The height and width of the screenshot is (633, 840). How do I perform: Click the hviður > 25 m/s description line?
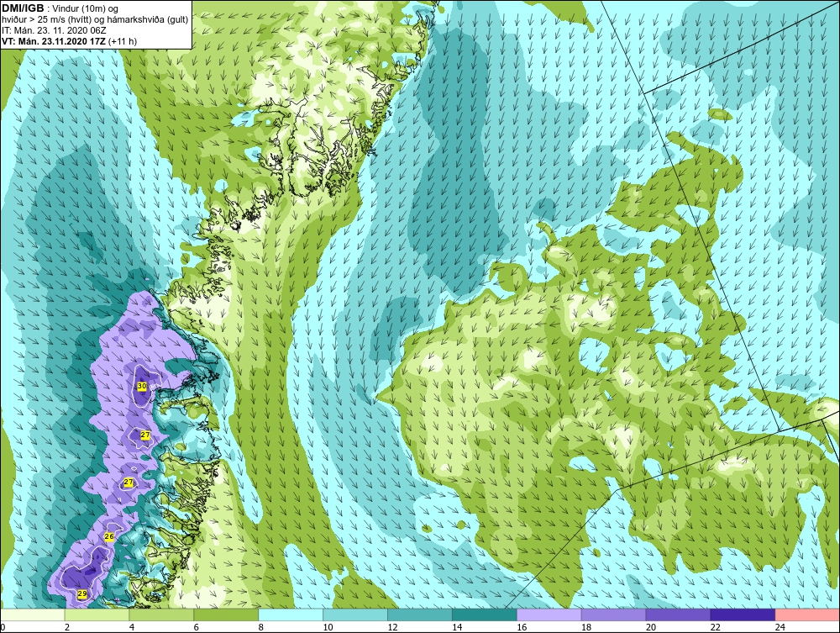point(94,19)
